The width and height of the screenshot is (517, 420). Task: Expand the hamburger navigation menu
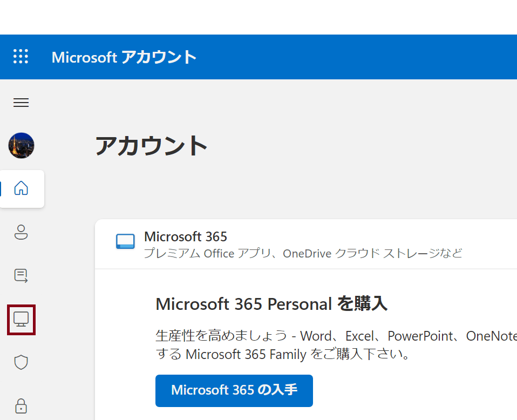pyautogui.click(x=21, y=103)
